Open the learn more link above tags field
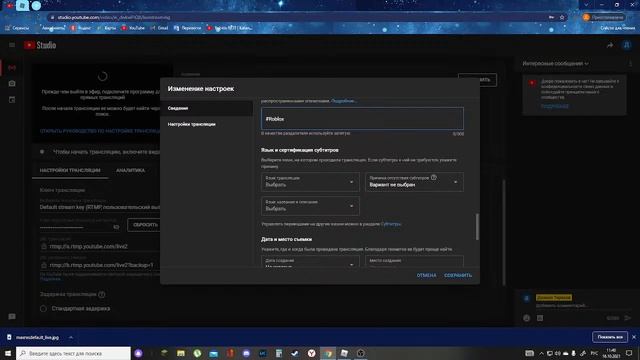This screenshot has height=360, width=640. coord(343,101)
